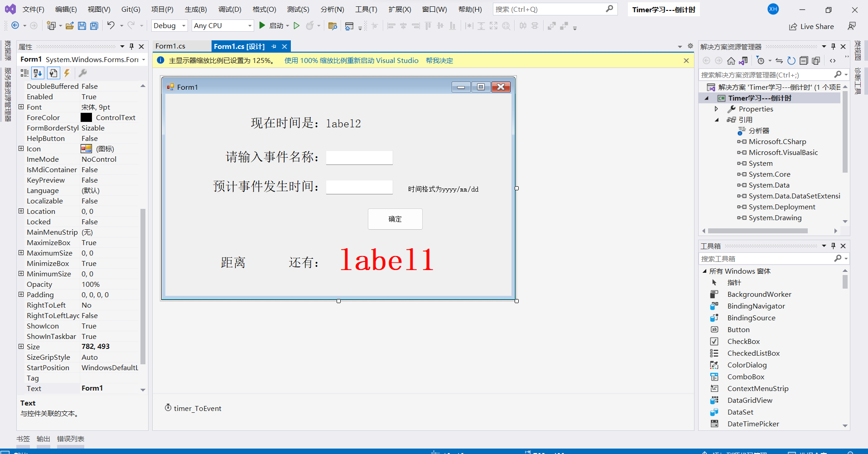This screenshot has height=454, width=868.
Task: Select timer_ToEvent in the component tray
Action: click(193, 408)
